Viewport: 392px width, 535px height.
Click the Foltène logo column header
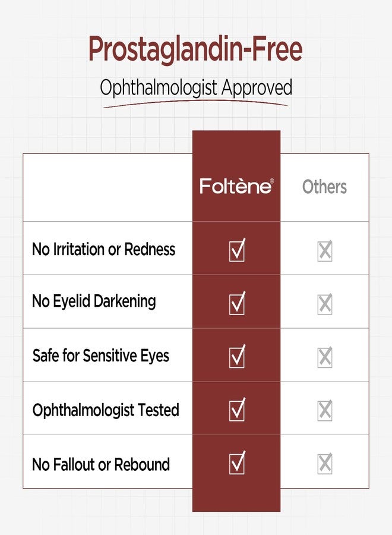tap(236, 186)
